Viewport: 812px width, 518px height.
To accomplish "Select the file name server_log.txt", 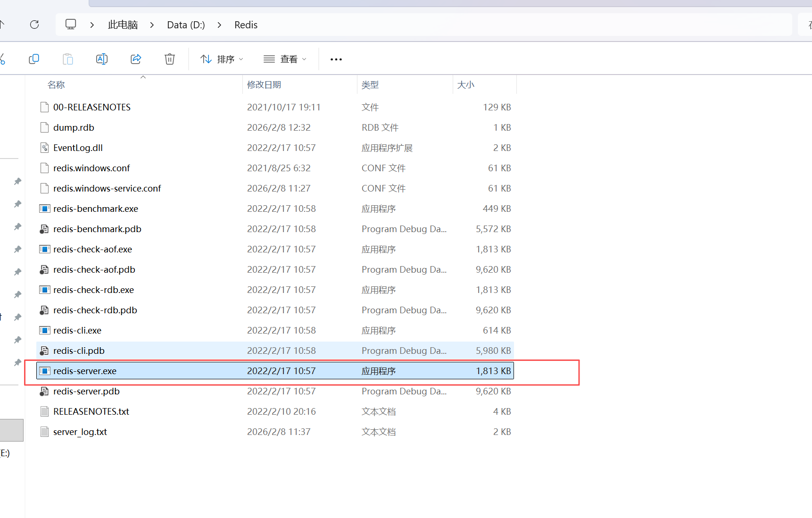I will coord(80,432).
